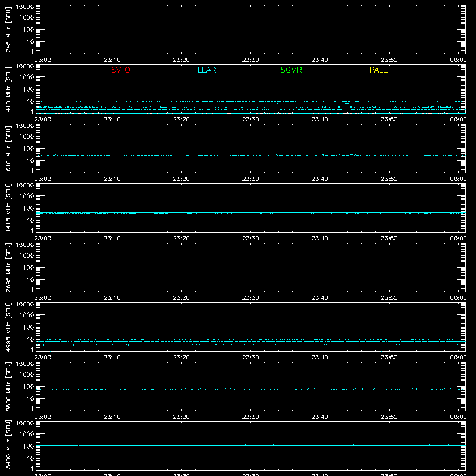Select the 15400 MHz [SFU] axis title
This screenshot has height=476, width=476.
coord(8,445)
